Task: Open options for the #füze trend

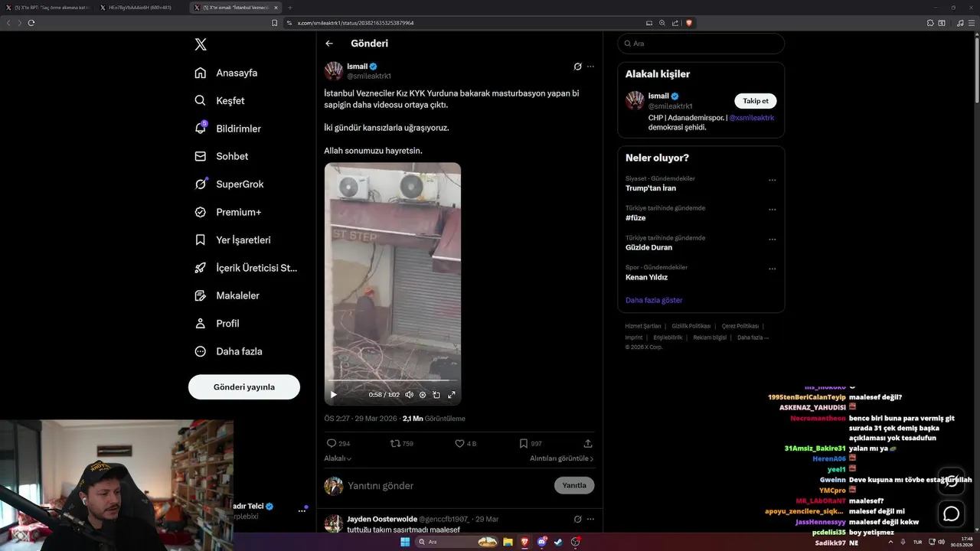Action: 772,209
